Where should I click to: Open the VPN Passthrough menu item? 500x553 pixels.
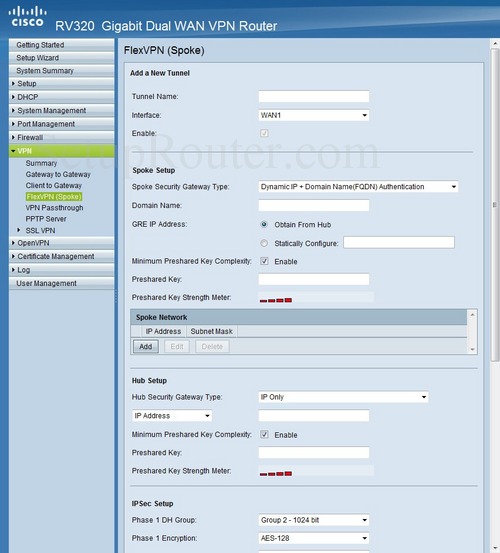click(54, 208)
